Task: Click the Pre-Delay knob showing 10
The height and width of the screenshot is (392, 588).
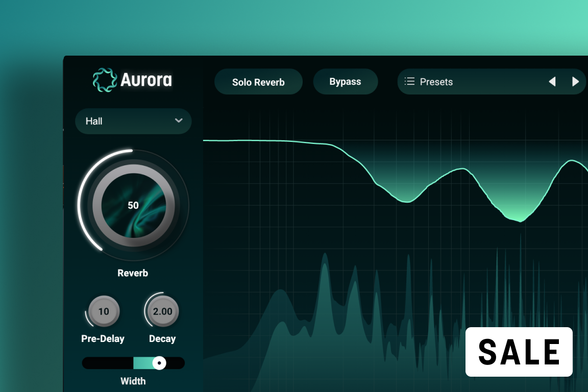Action: click(104, 311)
